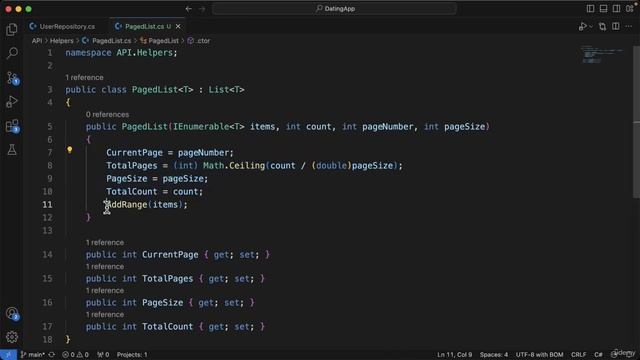The height and width of the screenshot is (360, 640).
Task: Place cursor on 'AddRange(items);' line
Action: (x=147, y=204)
